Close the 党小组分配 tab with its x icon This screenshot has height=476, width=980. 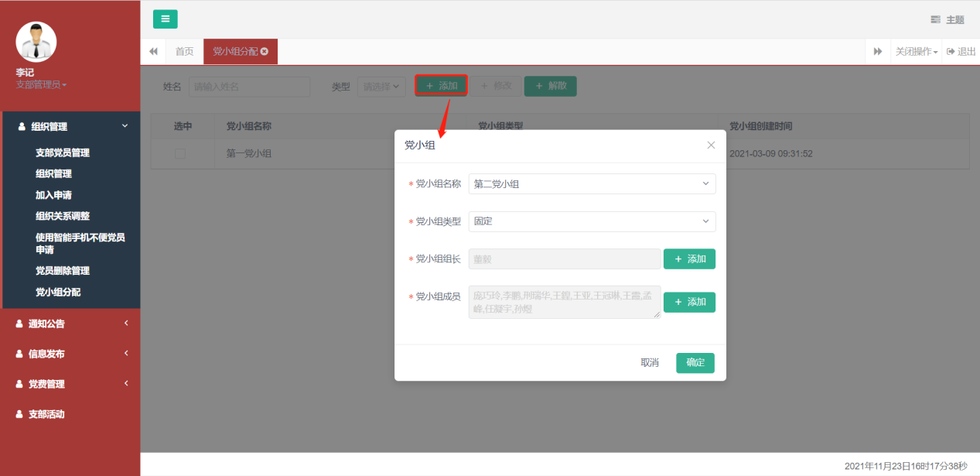pyautogui.click(x=265, y=52)
